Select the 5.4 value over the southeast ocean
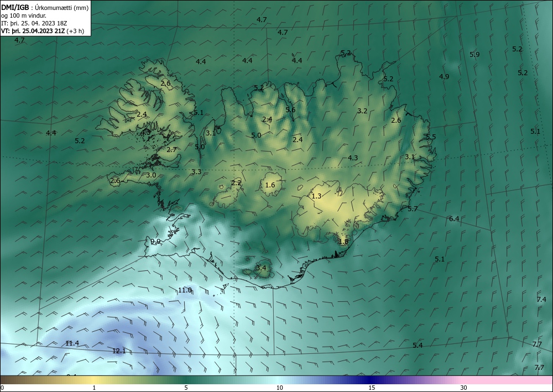This screenshot has height=392, width=553. [418, 345]
